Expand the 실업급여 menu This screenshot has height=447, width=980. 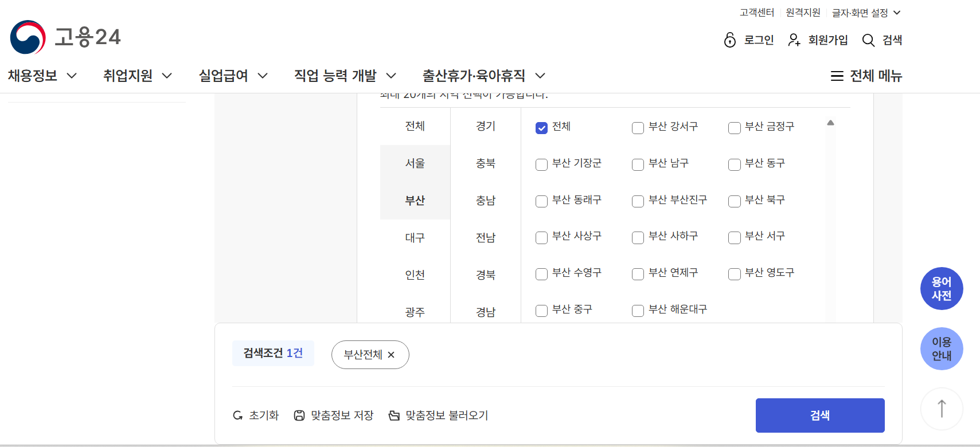[233, 76]
